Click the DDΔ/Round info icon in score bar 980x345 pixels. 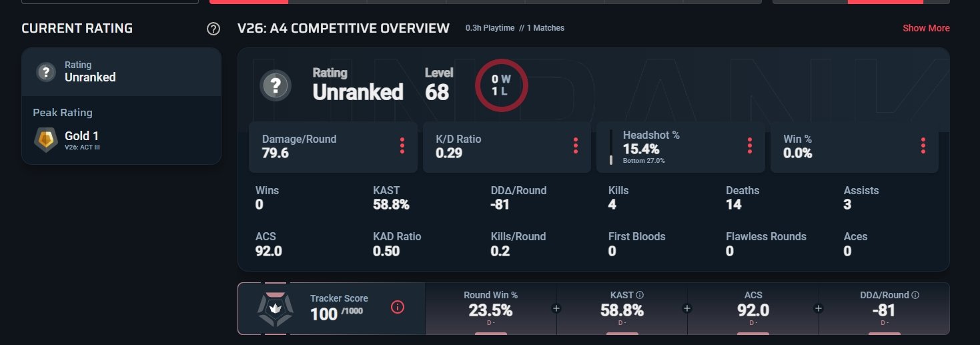pyautogui.click(x=915, y=295)
